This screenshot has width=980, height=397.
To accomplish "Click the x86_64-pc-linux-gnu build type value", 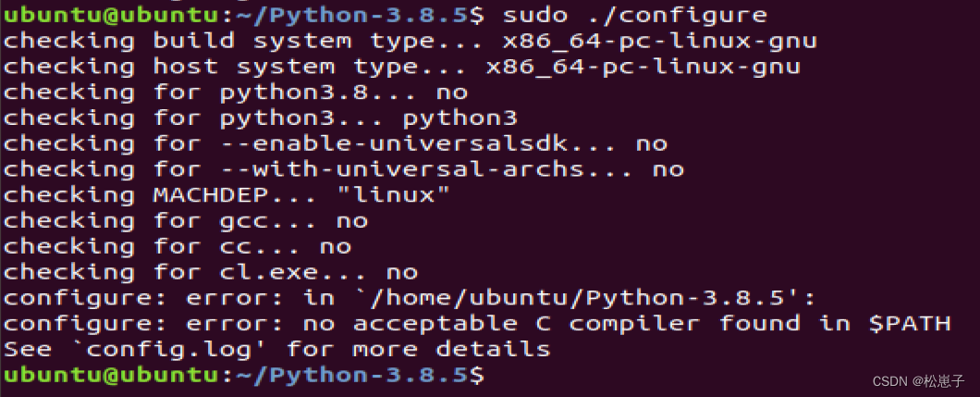I will pyautogui.click(x=660, y=42).
